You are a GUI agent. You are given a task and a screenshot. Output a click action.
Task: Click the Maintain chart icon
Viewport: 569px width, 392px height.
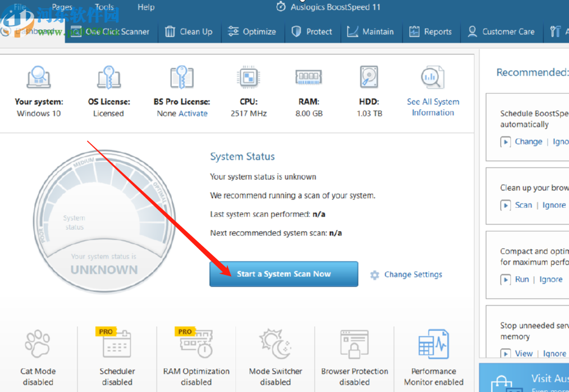coord(352,32)
